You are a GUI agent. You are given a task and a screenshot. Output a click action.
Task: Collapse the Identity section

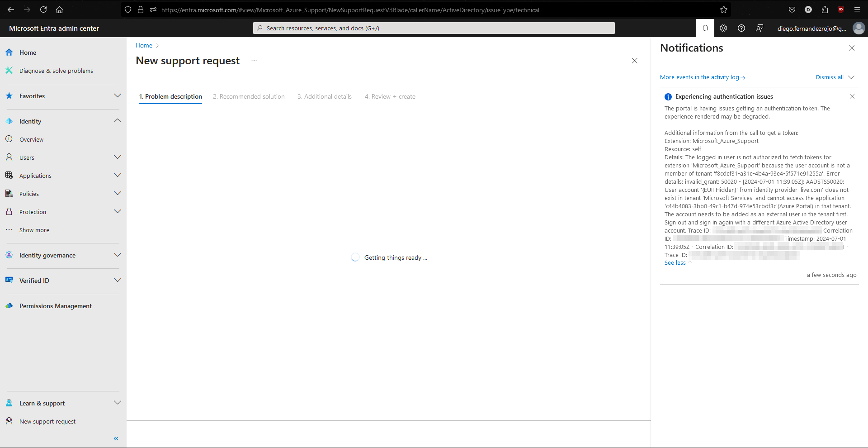click(x=117, y=120)
